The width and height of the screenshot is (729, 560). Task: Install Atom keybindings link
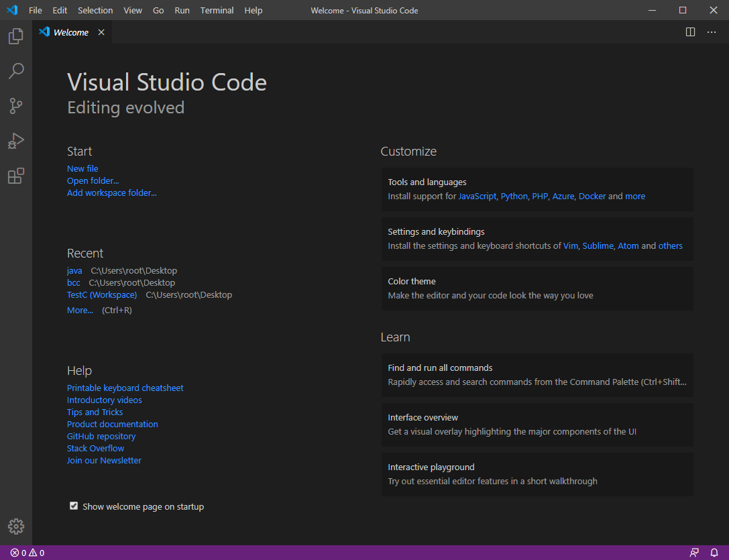(x=628, y=246)
